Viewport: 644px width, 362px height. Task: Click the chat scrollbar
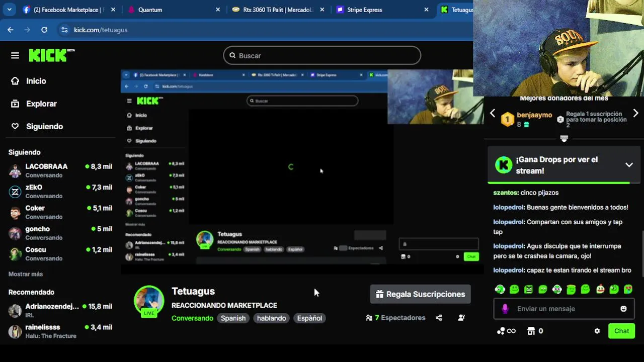642,252
